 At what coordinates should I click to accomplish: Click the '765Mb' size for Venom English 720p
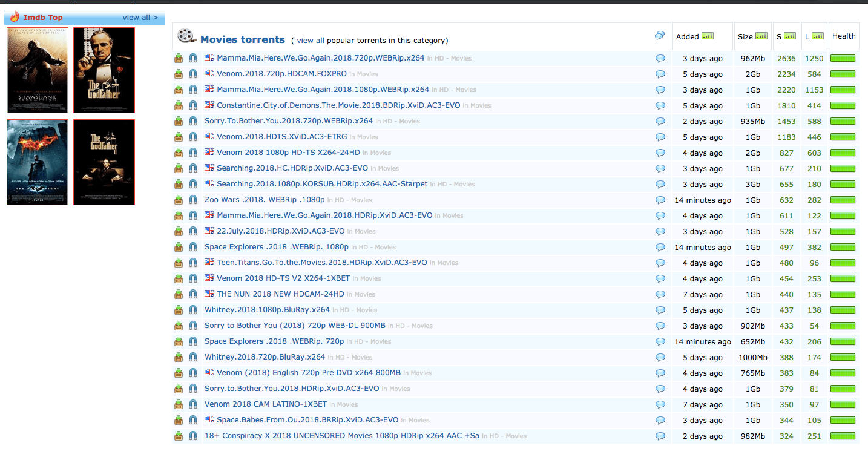753,373
